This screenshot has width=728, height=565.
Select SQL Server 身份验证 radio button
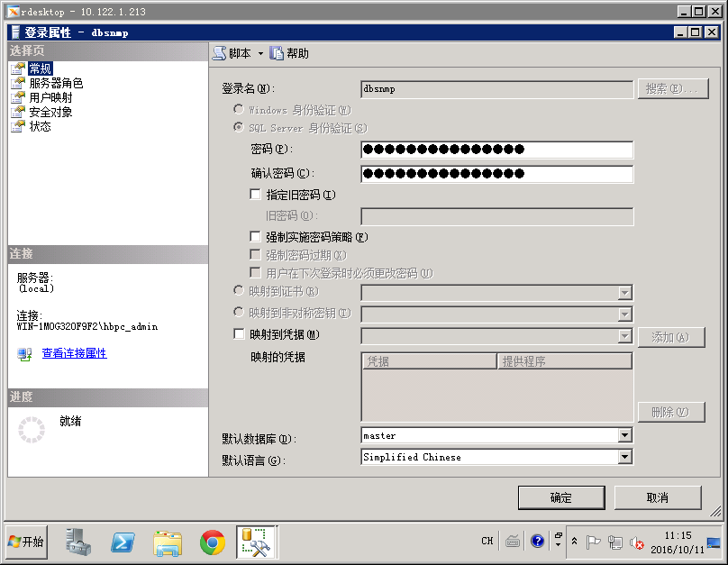tap(239, 127)
